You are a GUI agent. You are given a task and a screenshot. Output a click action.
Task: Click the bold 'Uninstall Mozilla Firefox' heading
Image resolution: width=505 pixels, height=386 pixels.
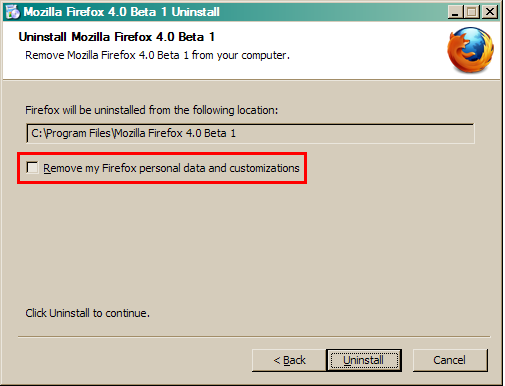[116, 37]
